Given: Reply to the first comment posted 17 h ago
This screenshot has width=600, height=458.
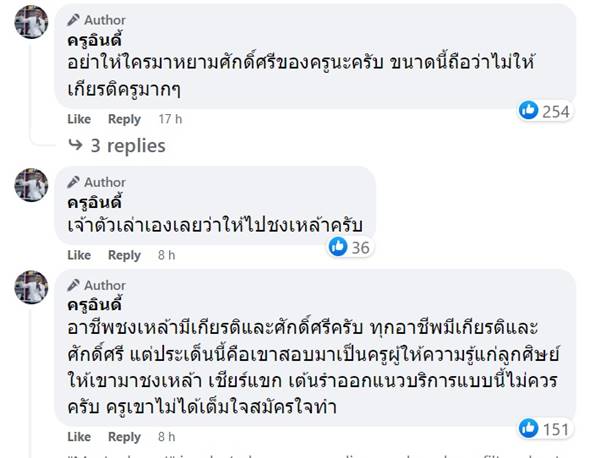Looking at the screenshot, I should [124, 119].
